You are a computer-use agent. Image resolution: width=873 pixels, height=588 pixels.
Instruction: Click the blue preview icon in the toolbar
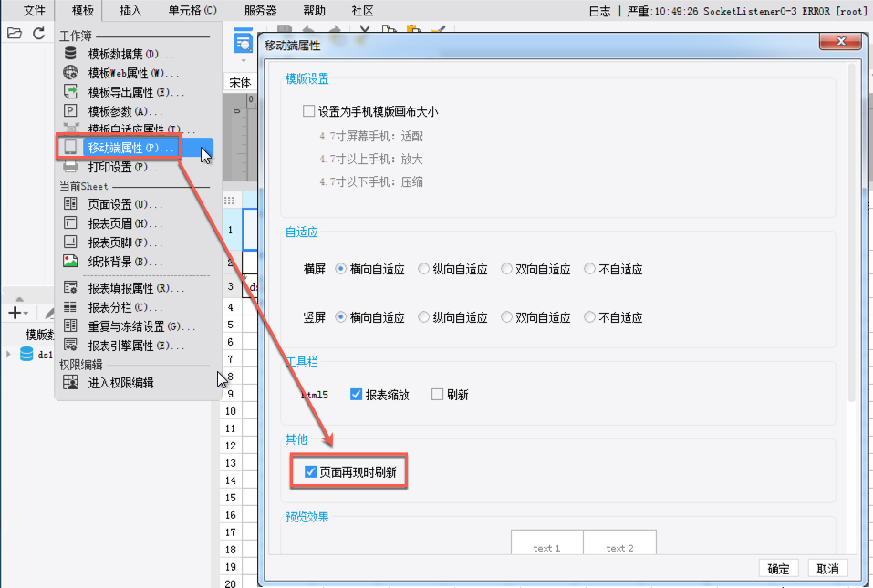click(243, 41)
